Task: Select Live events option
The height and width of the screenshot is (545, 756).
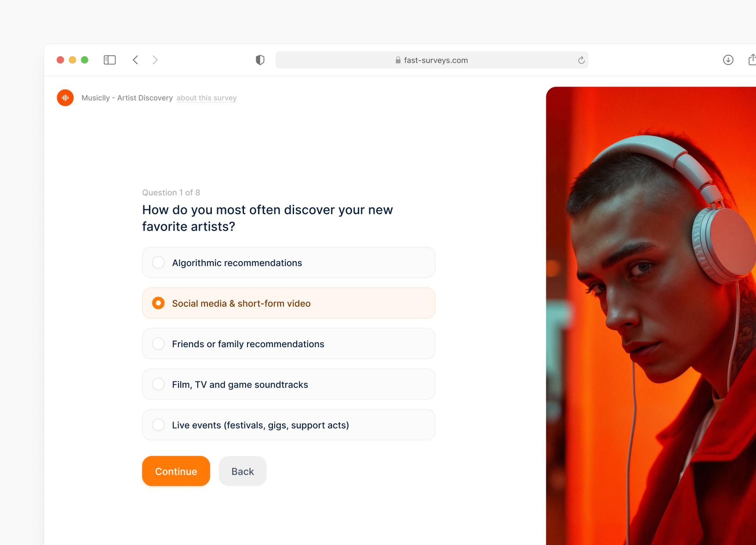Action: 289,425
